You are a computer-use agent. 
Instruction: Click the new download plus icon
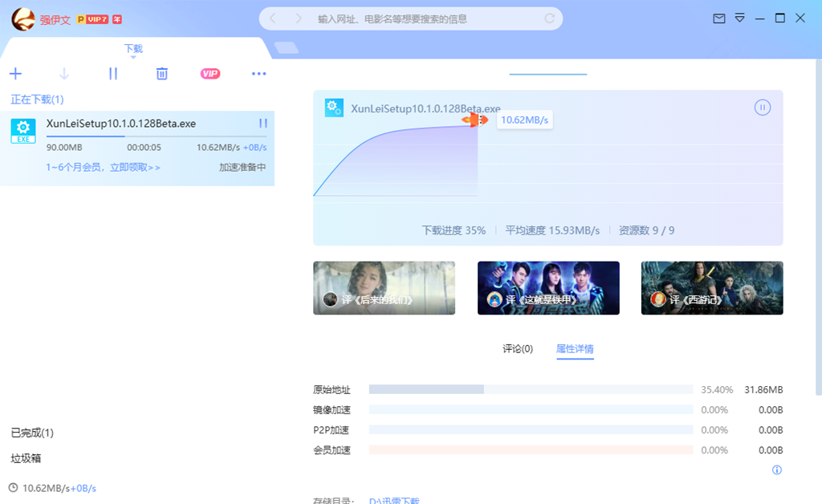pyautogui.click(x=16, y=74)
